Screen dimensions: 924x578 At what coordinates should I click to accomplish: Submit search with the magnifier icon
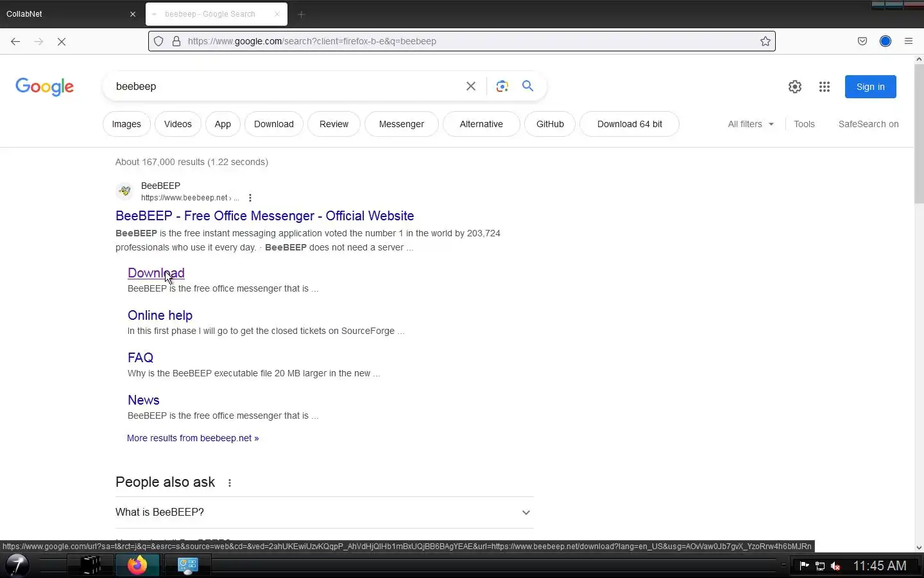coord(528,86)
